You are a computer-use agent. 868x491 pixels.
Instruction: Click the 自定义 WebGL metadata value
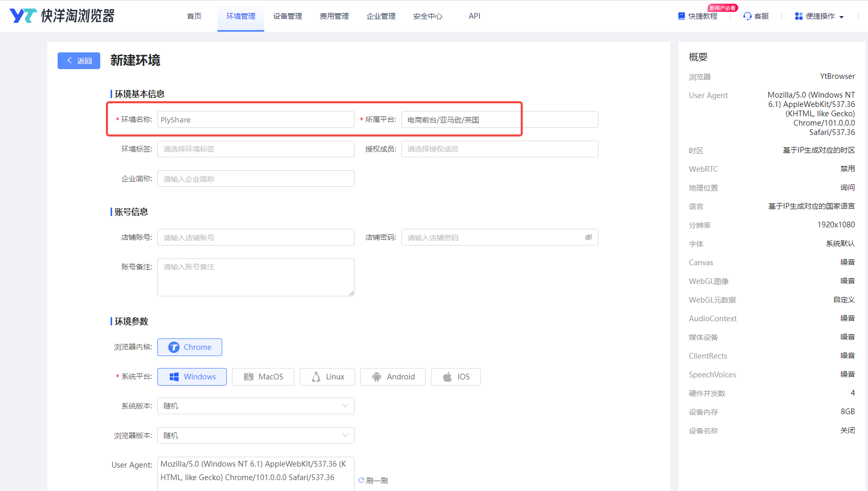(x=844, y=299)
